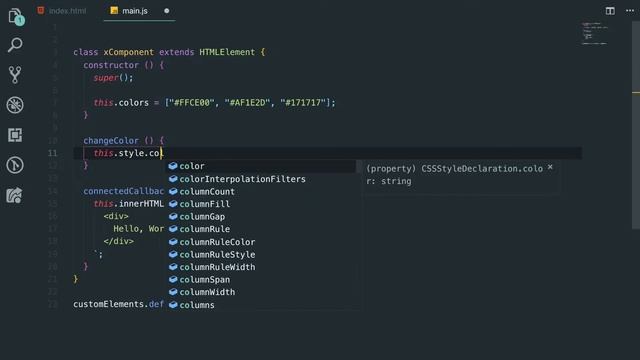Screen dimensions: 640x360
Task: Open the Search panel icon
Action: pyautogui.click(x=15, y=45)
